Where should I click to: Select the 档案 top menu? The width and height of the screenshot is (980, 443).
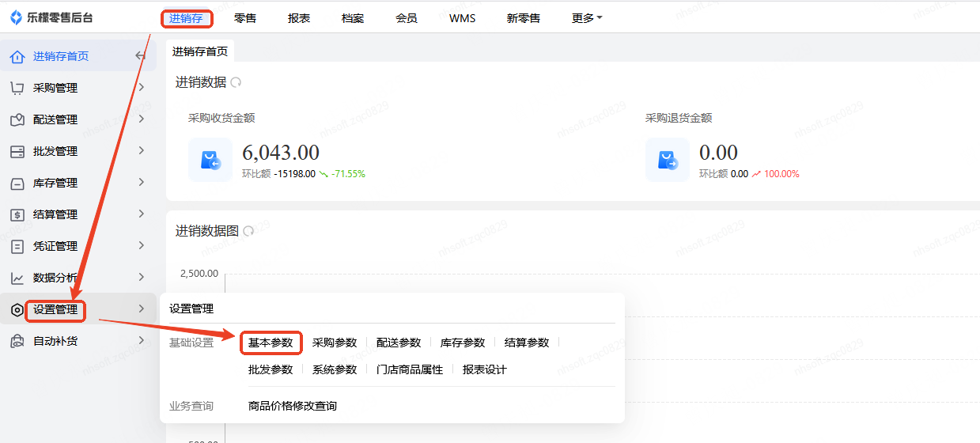point(353,18)
